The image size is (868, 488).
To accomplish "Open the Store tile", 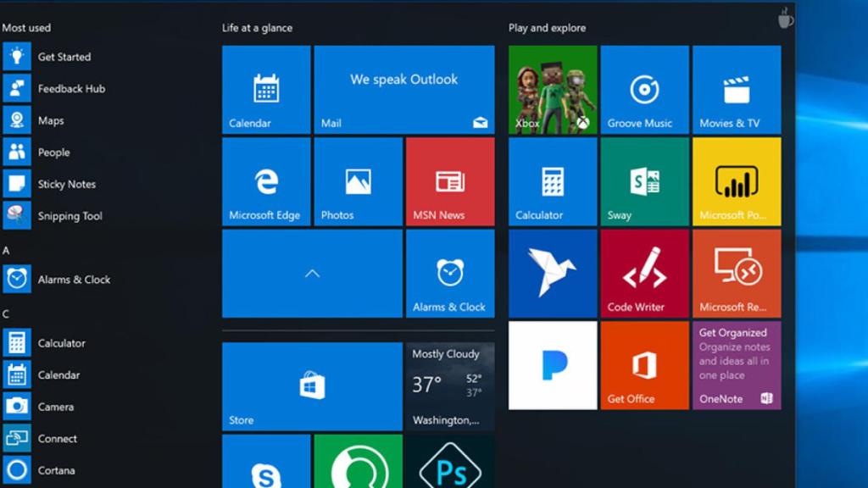I will (311, 385).
